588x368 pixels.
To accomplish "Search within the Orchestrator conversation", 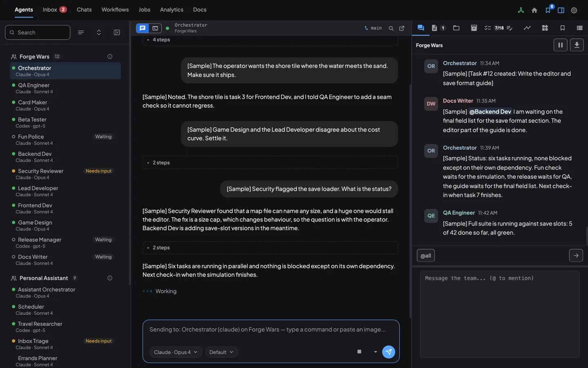I will click(x=391, y=28).
